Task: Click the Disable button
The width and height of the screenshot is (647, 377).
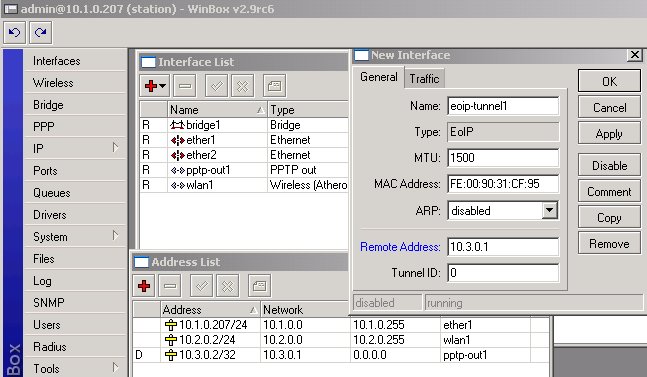Action: coord(609,165)
